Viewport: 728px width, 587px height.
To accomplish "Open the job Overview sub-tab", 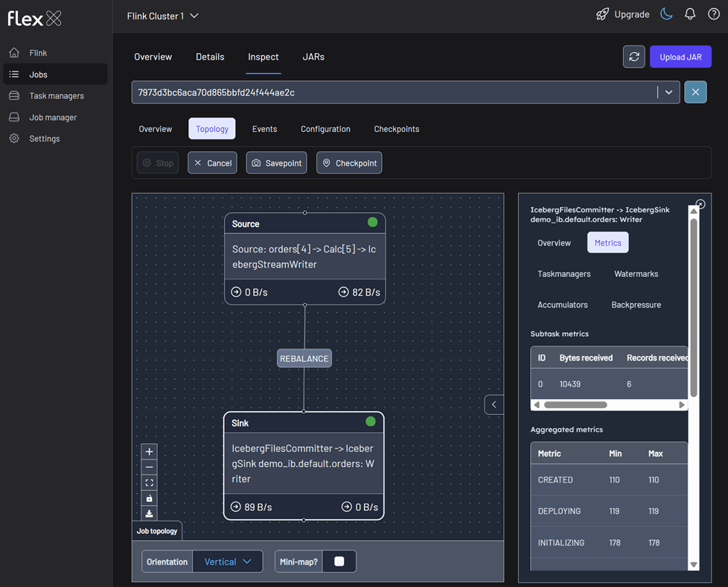I will (x=156, y=129).
